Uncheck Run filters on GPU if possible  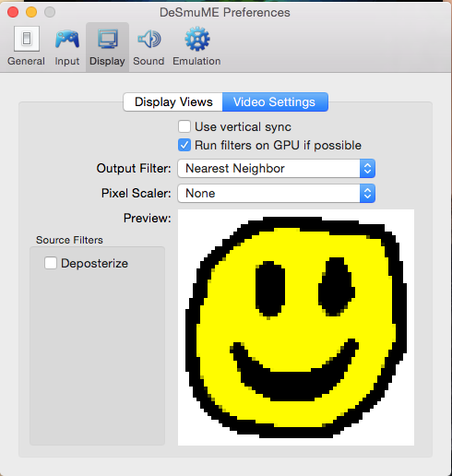184,145
